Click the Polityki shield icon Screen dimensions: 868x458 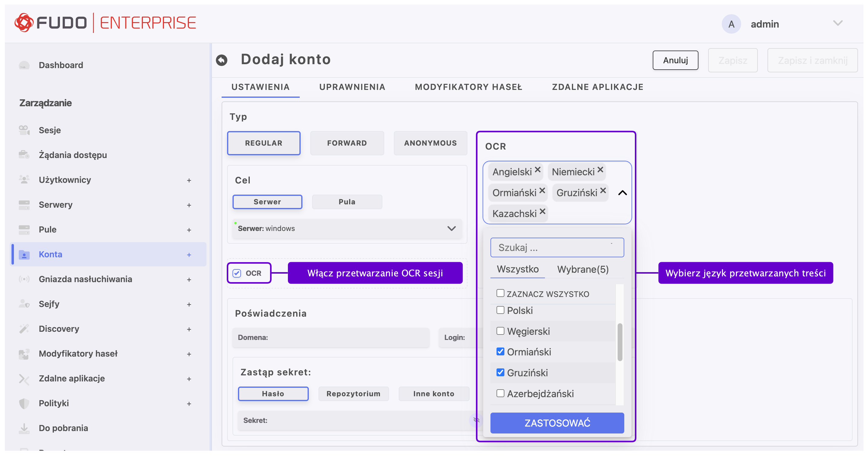(x=24, y=403)
